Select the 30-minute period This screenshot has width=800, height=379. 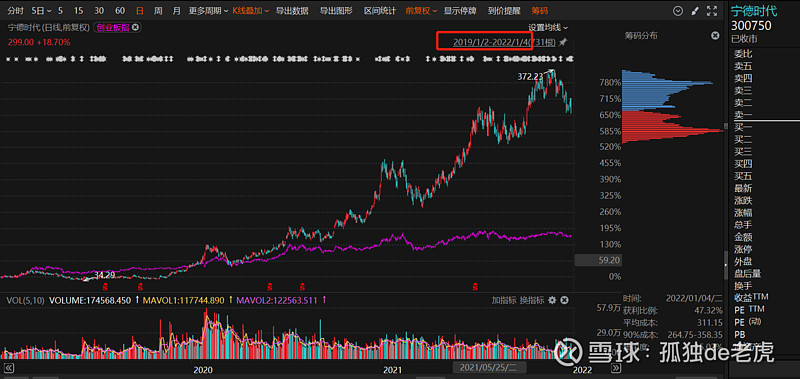[99, 10]
